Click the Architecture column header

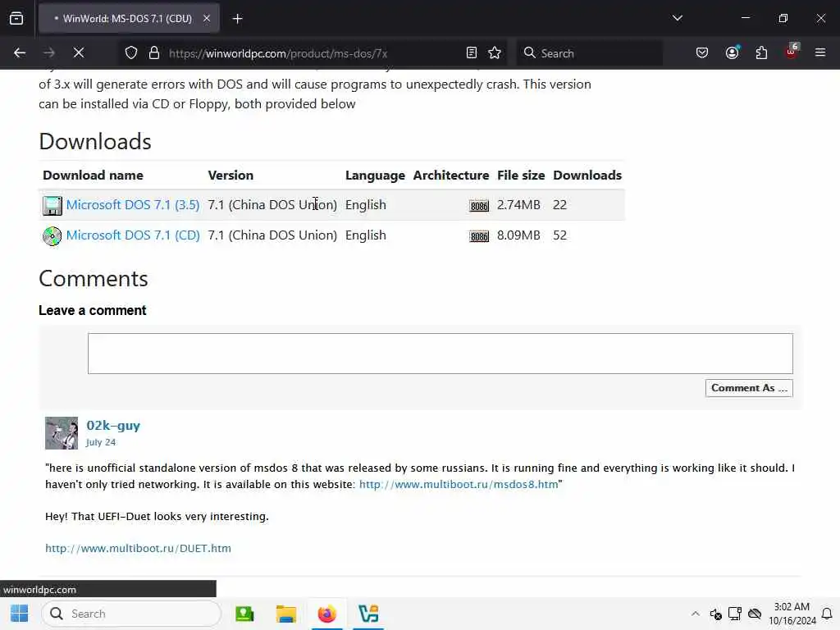pyautogui.click(x=451, y=176)
